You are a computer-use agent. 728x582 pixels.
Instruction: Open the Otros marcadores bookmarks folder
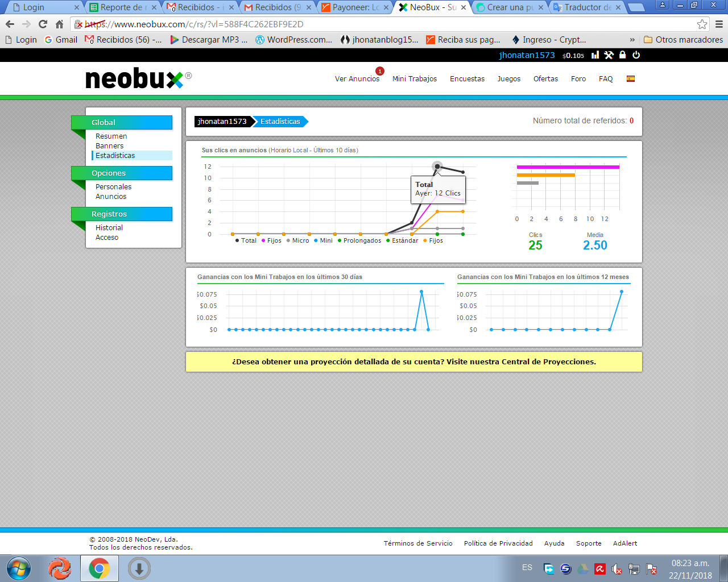click(683, 40)
